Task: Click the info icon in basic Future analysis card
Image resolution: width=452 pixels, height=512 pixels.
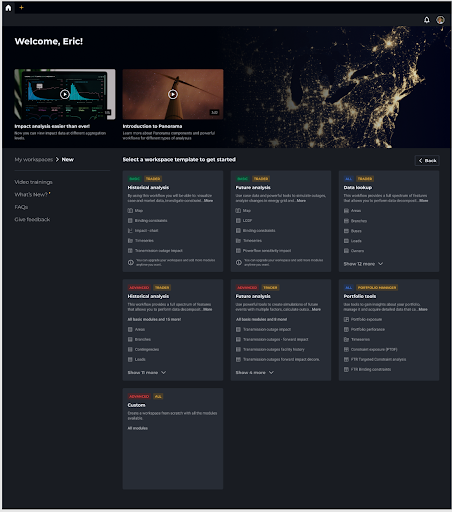Action: (x=239, y=262)
